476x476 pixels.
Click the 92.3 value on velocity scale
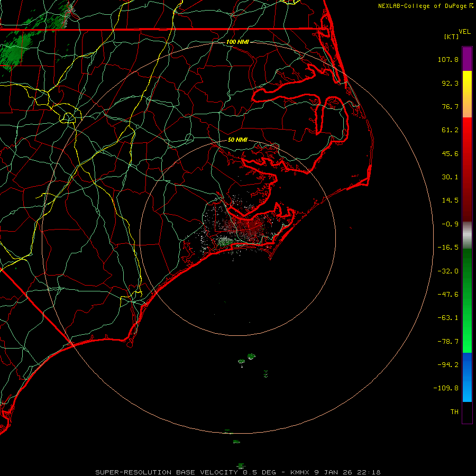pyautogui.click(x=450, y=83)
